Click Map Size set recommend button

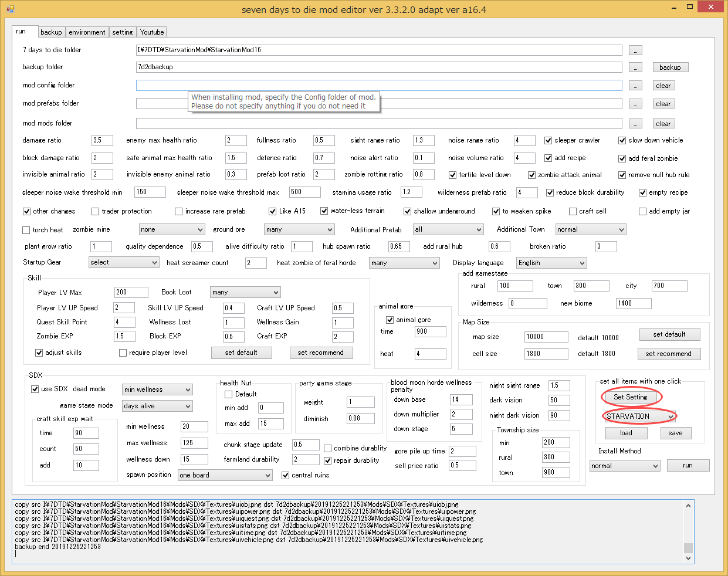[668, 354]
